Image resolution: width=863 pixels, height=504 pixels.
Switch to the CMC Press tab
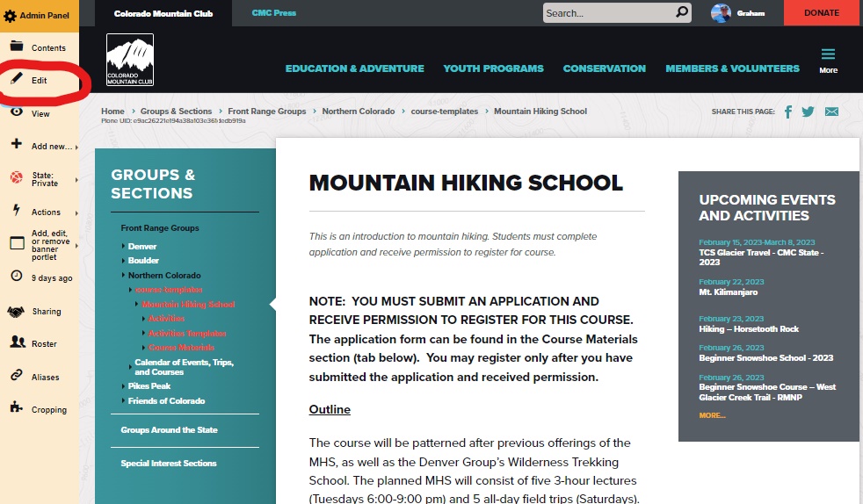point(273,13)
